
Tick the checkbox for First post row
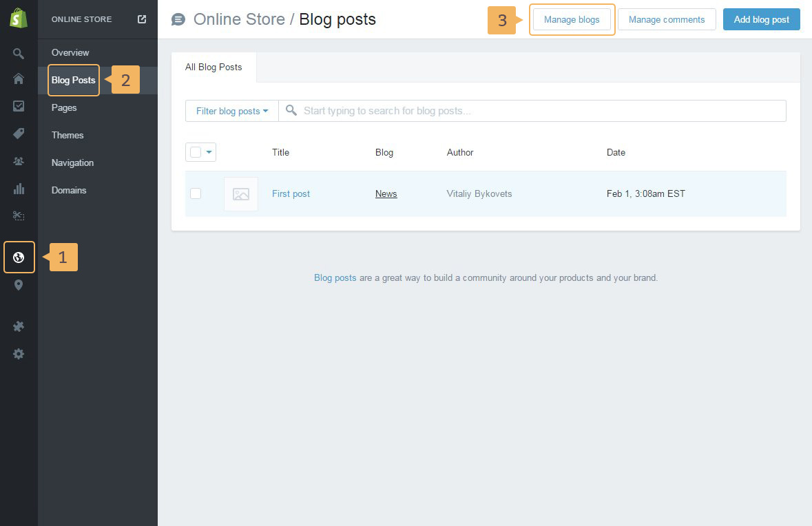[x=196, y=193]
